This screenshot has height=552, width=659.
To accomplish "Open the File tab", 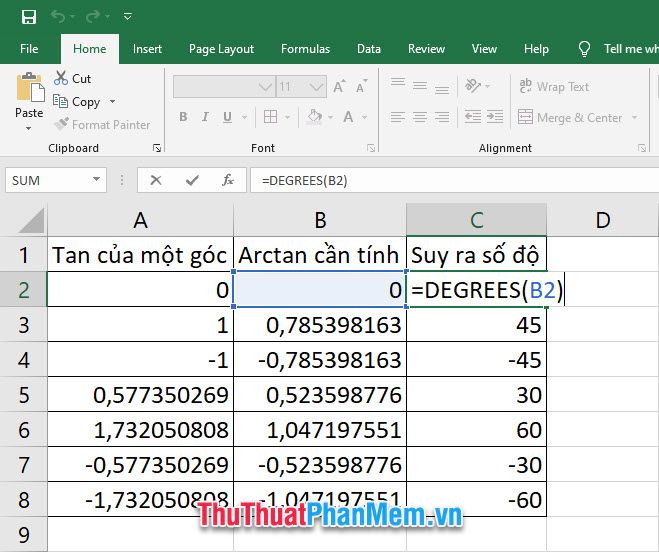I will (x=29, y=49).
